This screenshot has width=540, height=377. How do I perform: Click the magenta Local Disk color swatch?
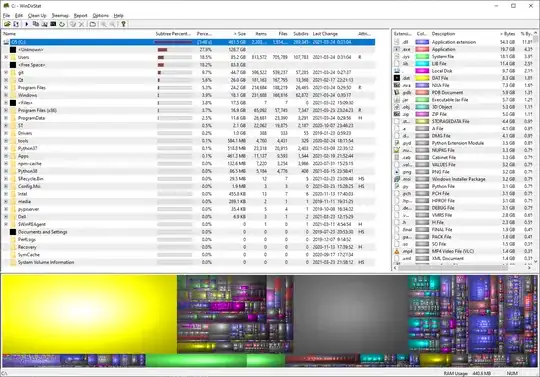[x=422, y=71]
